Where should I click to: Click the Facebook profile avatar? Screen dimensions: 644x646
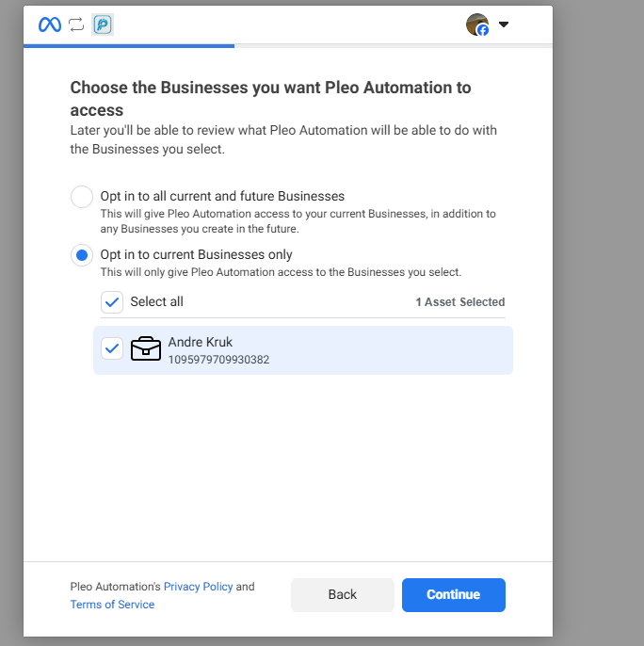[477, 24]
